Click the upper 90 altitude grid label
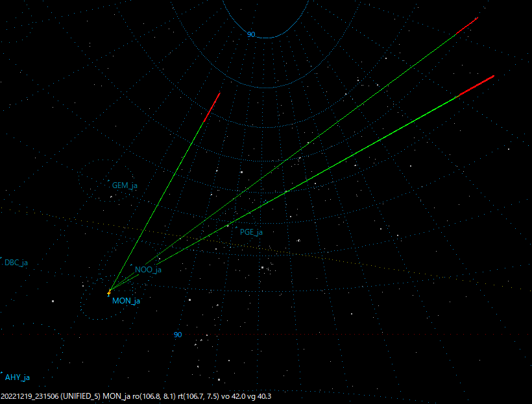532x404 pixels. tap(251, 35)
